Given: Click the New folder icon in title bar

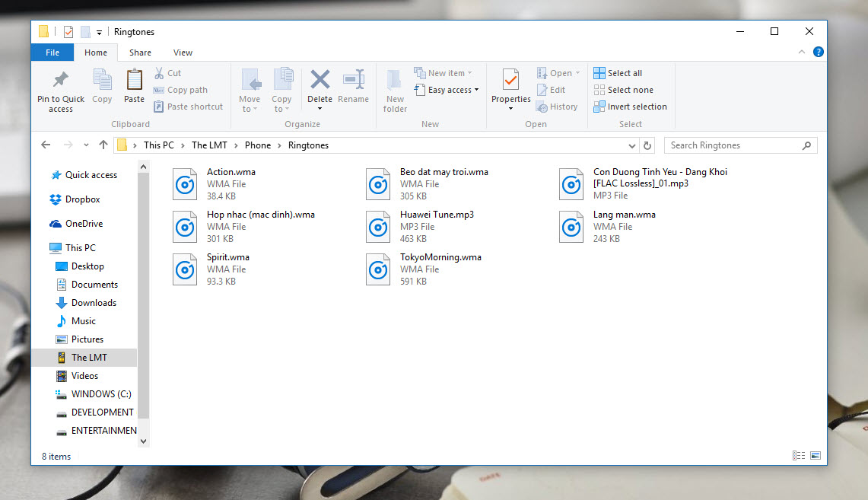Looking at the screenshot, I should [x=85, y=32].
